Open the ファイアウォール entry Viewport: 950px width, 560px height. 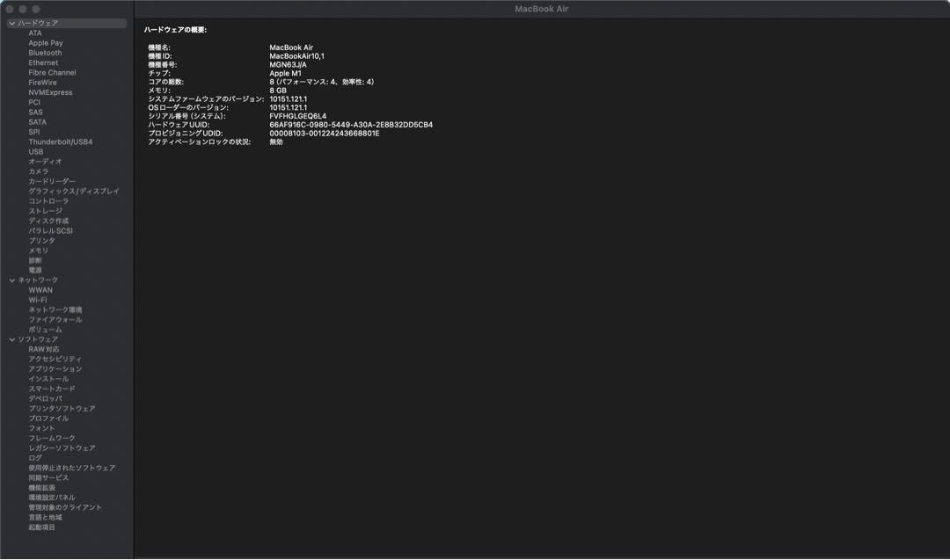(x=55, y=320)
